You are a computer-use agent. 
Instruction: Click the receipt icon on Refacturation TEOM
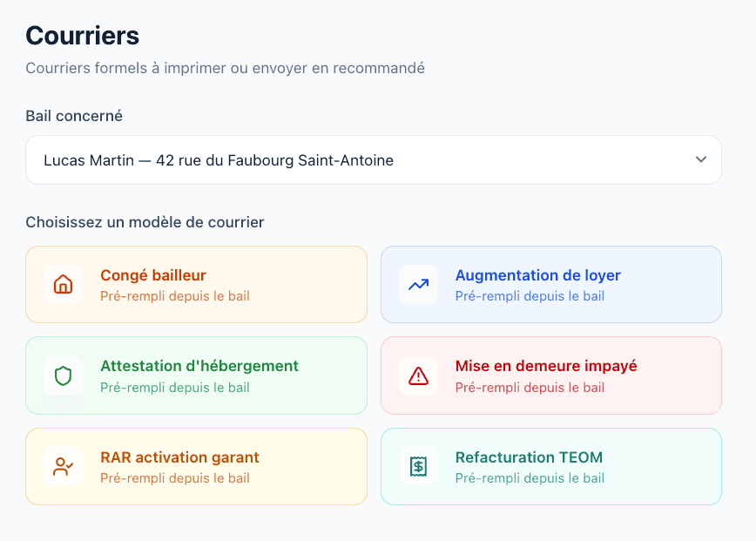(x=418, y=466)
